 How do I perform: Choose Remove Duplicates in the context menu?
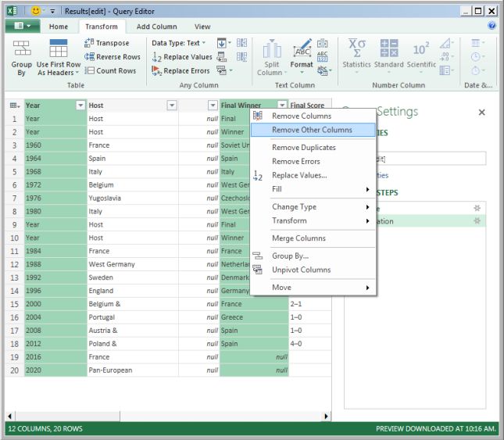point(303,147)
